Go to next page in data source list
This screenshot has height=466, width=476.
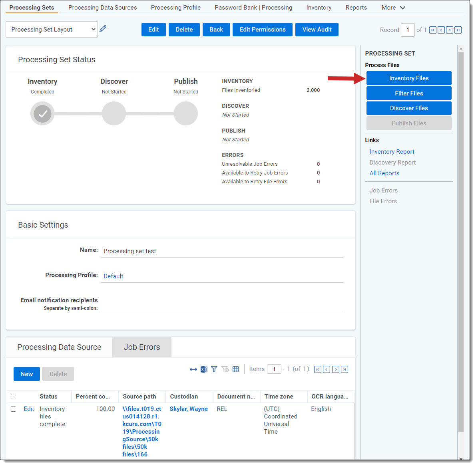pyautogui.click(x=336, y=369)
